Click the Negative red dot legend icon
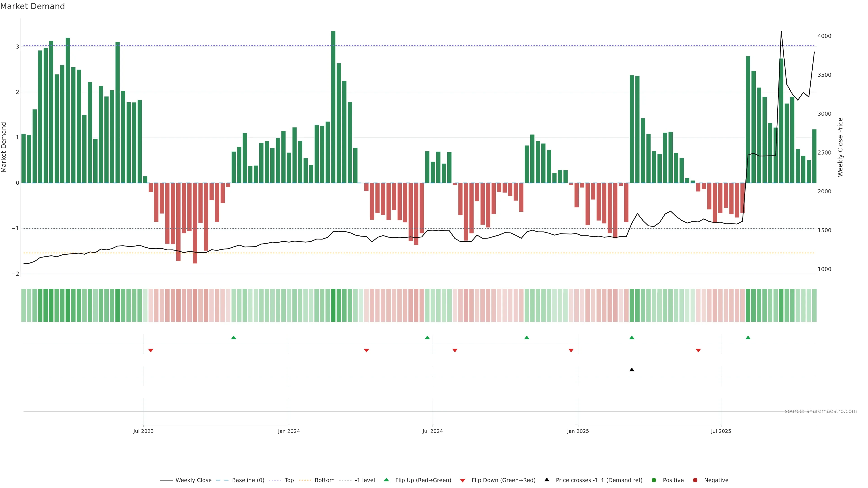Screen dimensions: 868x488 coord(695,480)
